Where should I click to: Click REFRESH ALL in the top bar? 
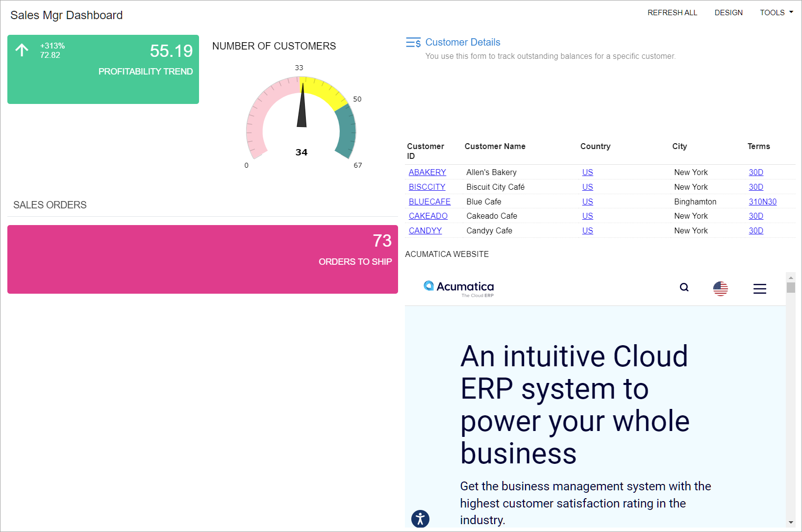(672, 13)
